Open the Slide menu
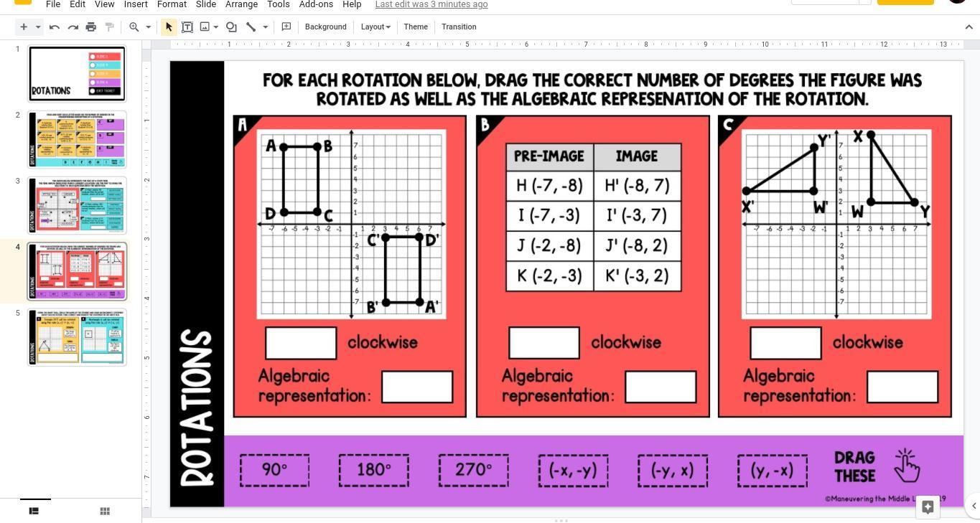Image resolution: width=980 pixels, height=523 pixels. coord(206,4)
